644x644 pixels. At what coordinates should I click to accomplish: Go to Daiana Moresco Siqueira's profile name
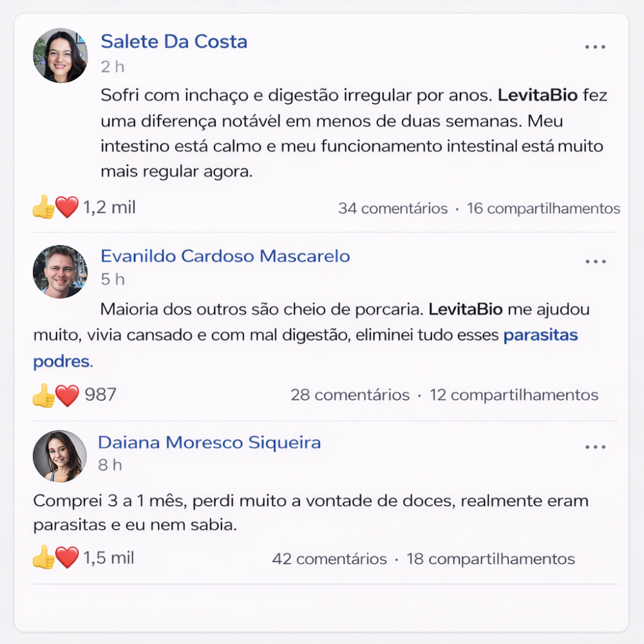[209, 442]
